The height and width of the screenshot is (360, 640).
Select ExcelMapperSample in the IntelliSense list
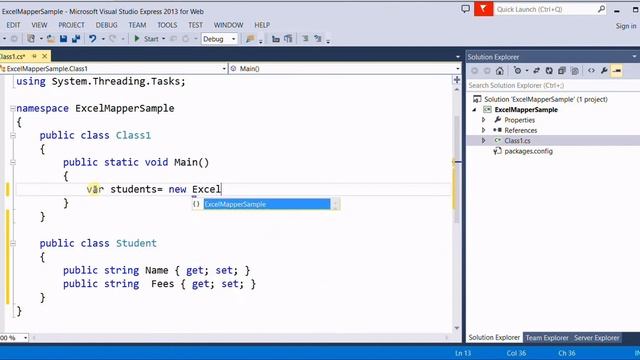[267, 204]
